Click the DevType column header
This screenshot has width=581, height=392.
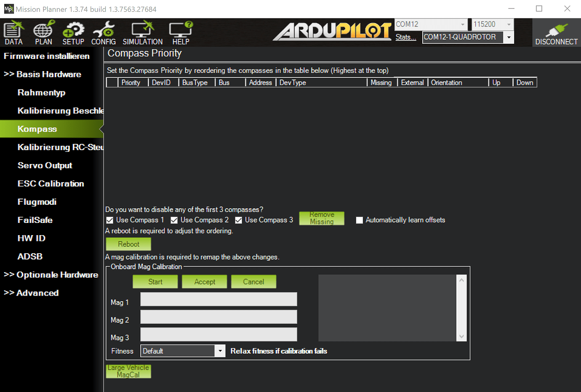pos(322,83)
